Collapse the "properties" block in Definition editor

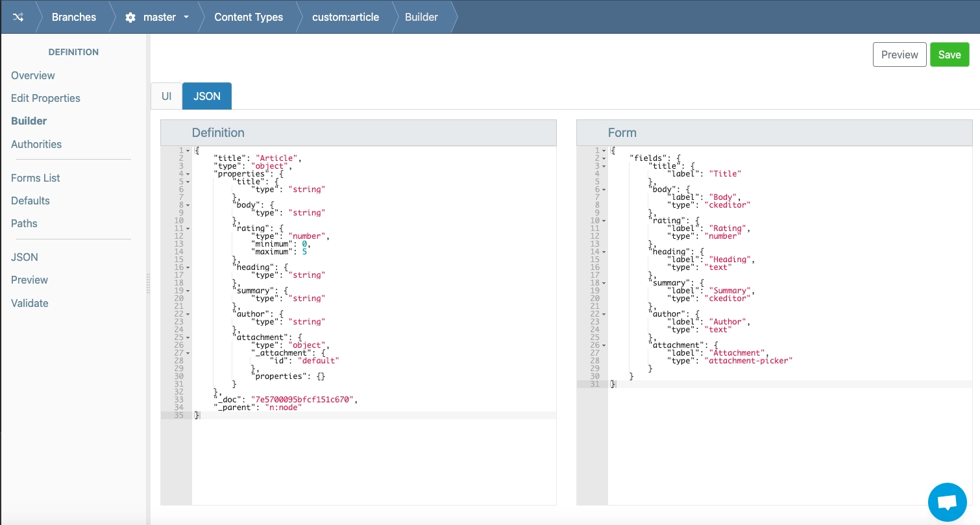(188, 174)
